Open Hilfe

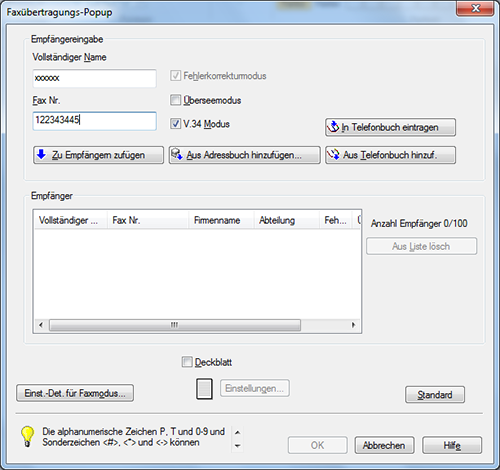(x=452, y=445)
